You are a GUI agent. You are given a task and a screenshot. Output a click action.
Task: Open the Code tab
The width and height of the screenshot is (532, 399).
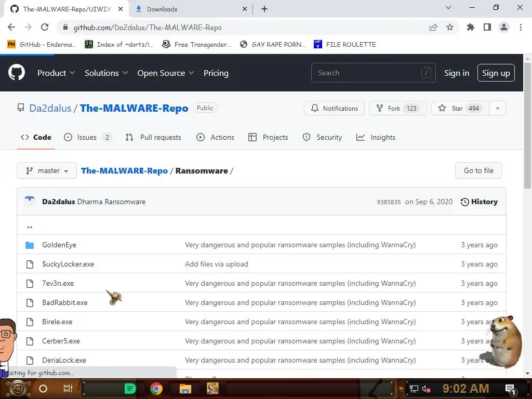click(x=36, y=137)
